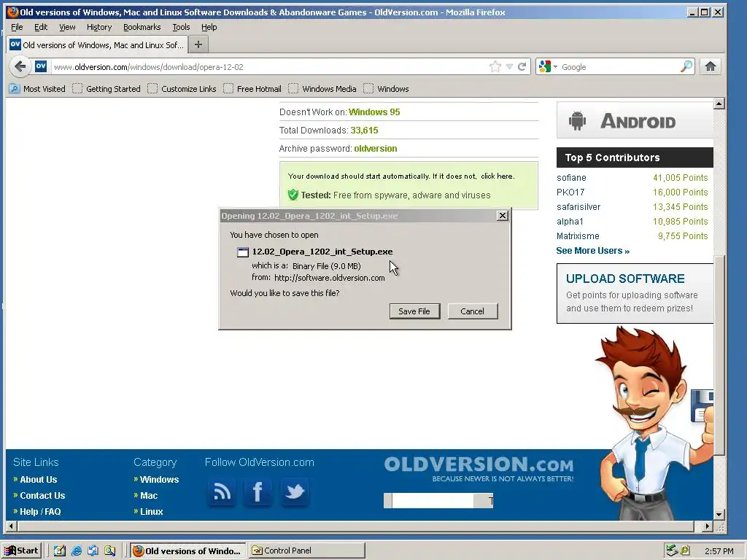Click See More Users link

tap(592, 251)
